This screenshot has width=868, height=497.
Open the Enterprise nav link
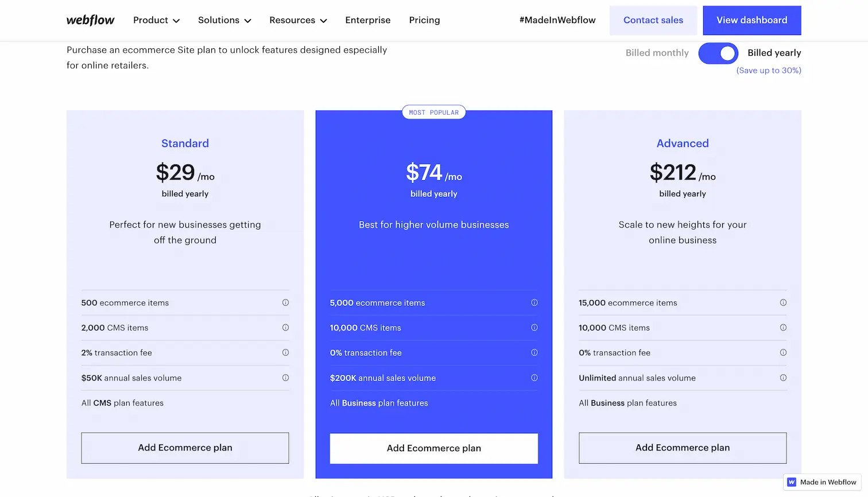[x=368, y=20]
